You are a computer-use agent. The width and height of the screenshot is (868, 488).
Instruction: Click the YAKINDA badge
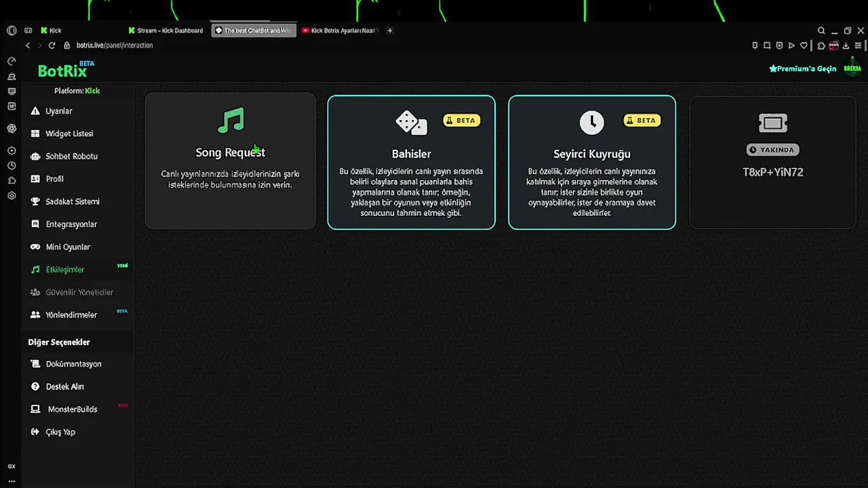(x=773, y=150)
